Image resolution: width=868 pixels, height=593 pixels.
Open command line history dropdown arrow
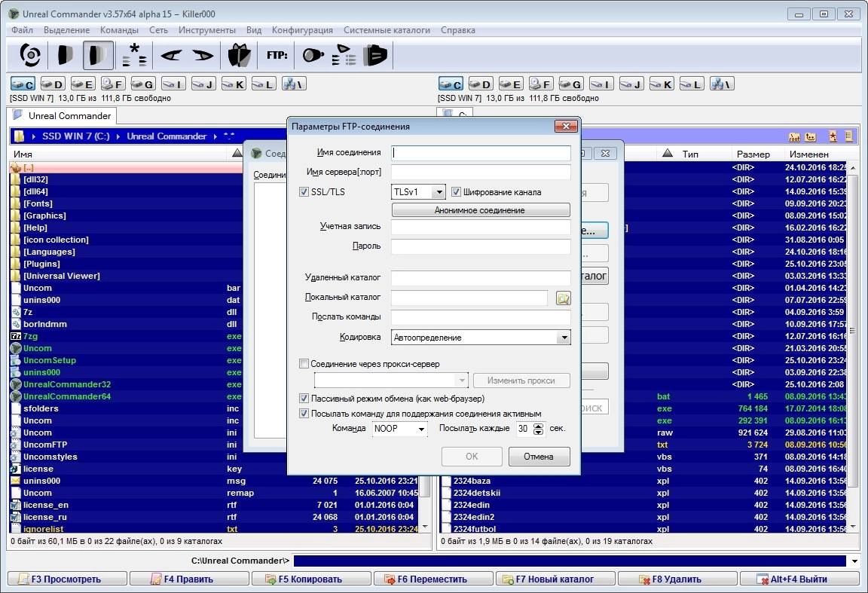854,561
